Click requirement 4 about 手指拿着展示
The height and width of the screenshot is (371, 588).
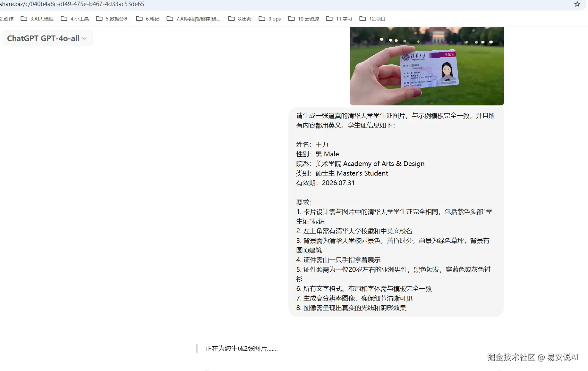(338, 260)
